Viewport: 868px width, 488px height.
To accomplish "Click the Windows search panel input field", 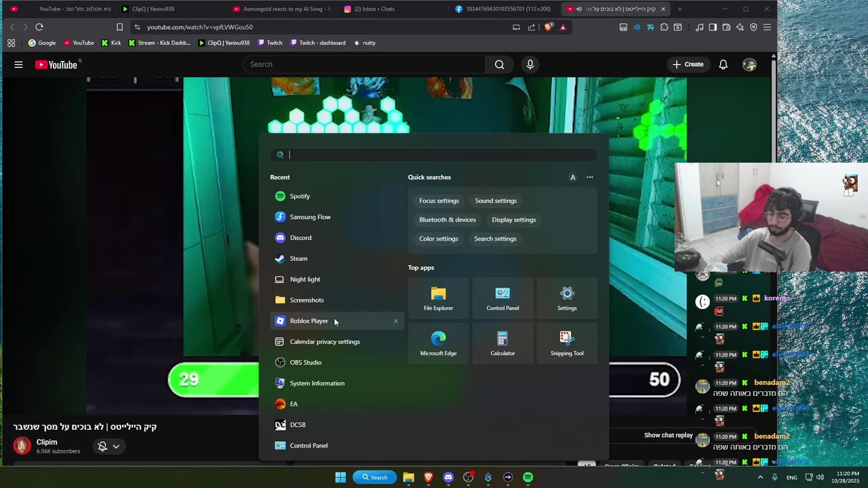I will tap(434, 155).
